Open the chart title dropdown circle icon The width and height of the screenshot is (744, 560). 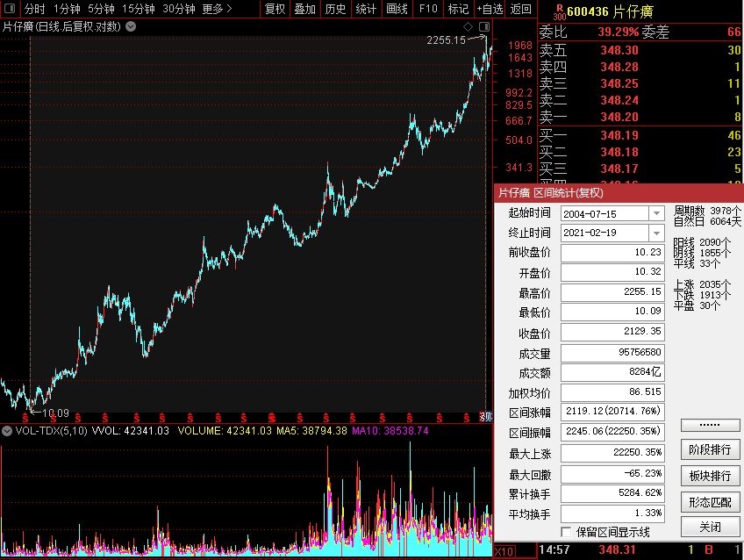(131, 26)
